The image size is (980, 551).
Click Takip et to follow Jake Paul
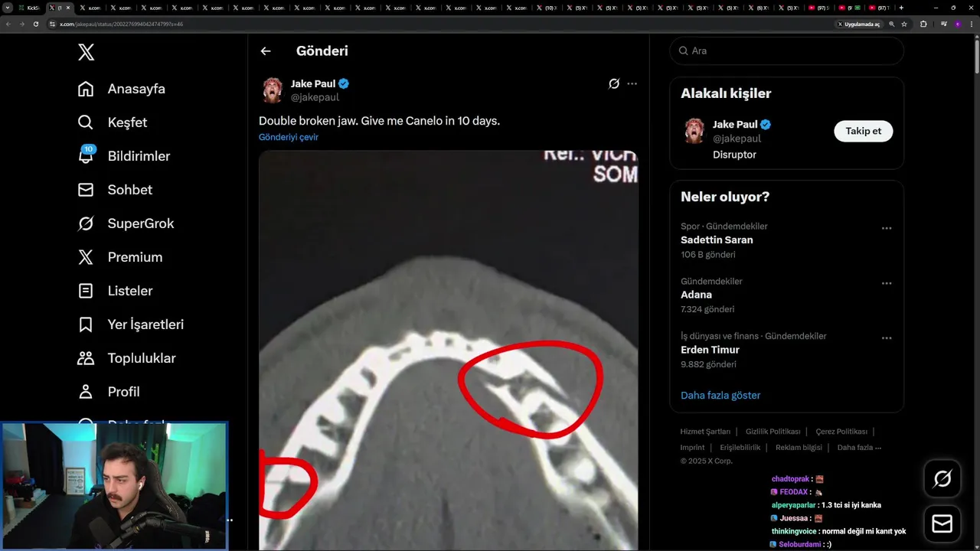pyautogui.click(x=863, y=131)
